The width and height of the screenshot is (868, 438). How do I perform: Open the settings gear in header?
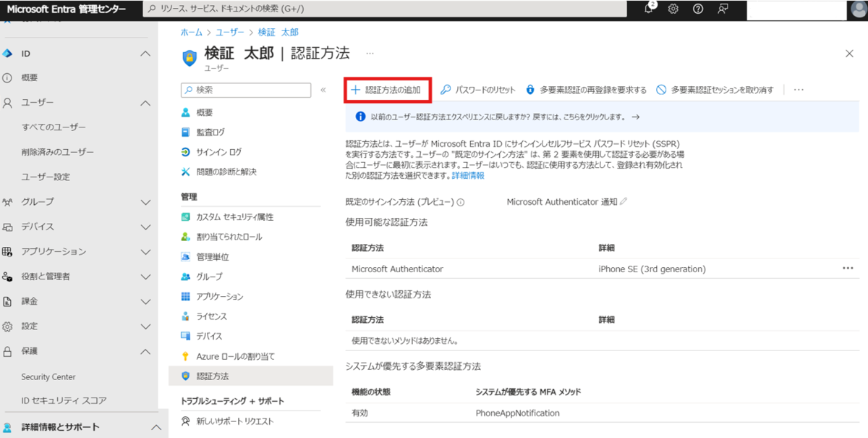point(673,9)
